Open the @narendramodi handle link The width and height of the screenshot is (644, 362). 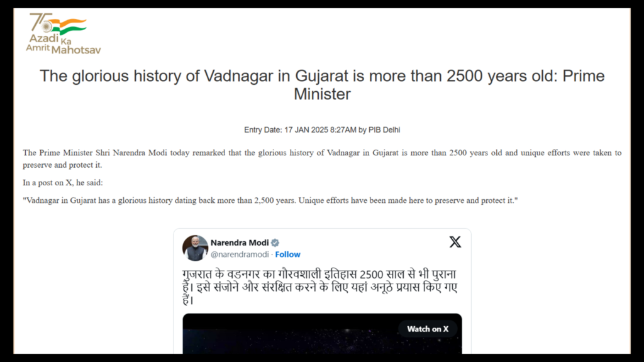click(240, 255)
